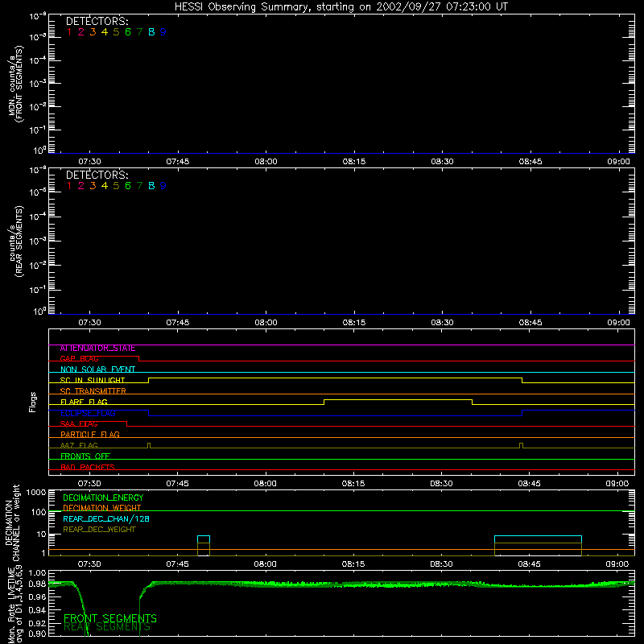Click the lowered ECLIPSE_FLAG blue segment

point(335,415)
